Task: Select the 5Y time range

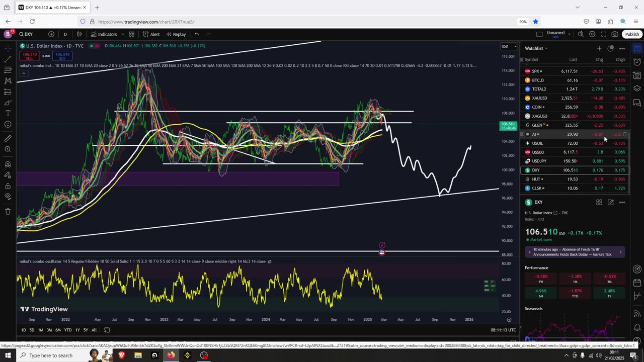Action: tap(86, 330)
